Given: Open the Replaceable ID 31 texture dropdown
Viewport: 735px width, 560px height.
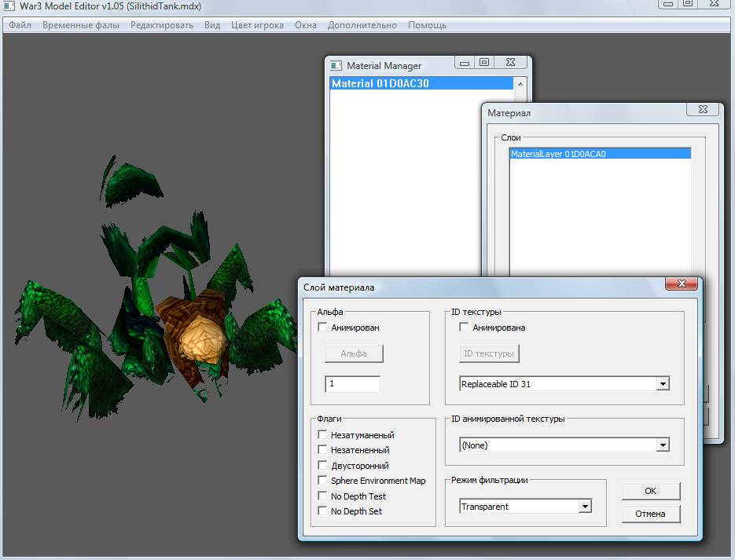Looking at the screenshot, I should (663, 384).
